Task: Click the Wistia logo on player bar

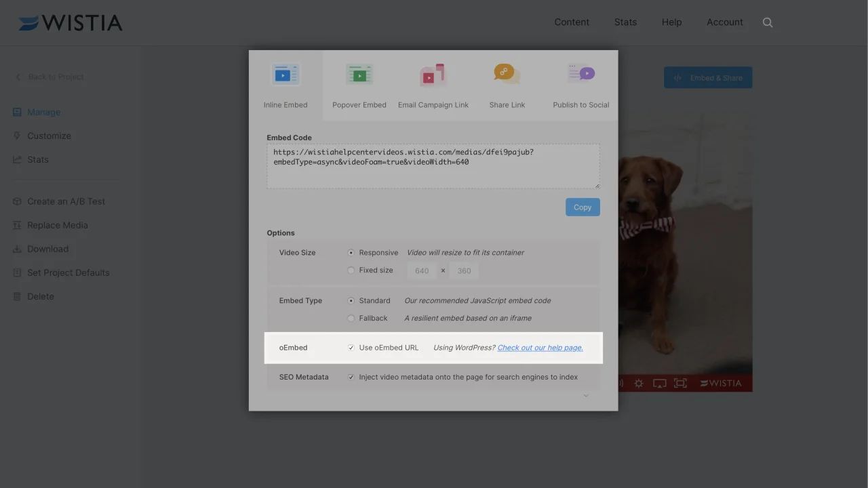Action: (x=720, y=383)
